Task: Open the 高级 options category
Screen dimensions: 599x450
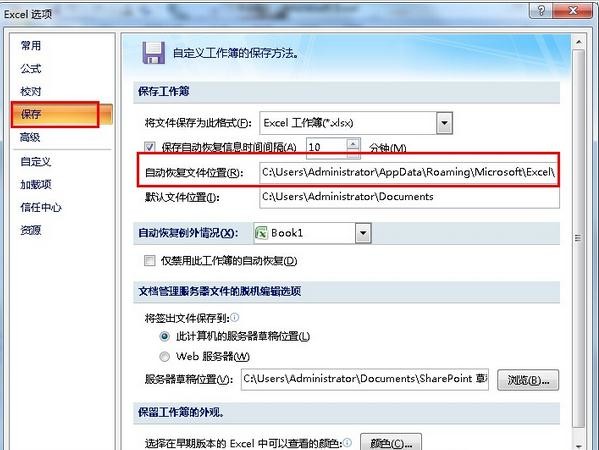Action: point(30,137)
